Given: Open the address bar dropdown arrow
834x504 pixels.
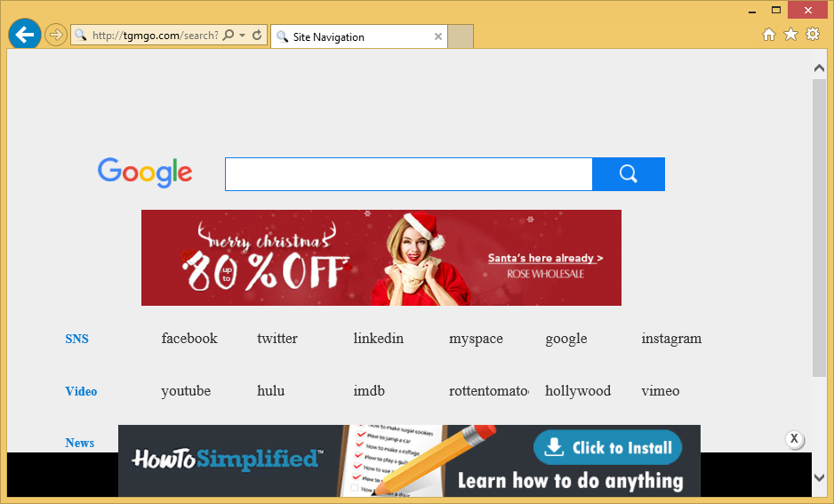Looking at the screenshot, I should click(243, 35).
